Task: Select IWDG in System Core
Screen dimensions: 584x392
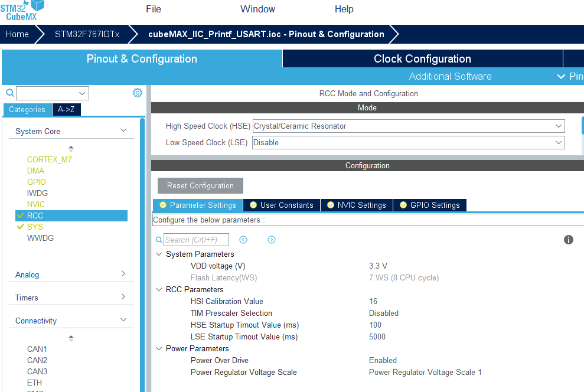Action: click(37, 193)
